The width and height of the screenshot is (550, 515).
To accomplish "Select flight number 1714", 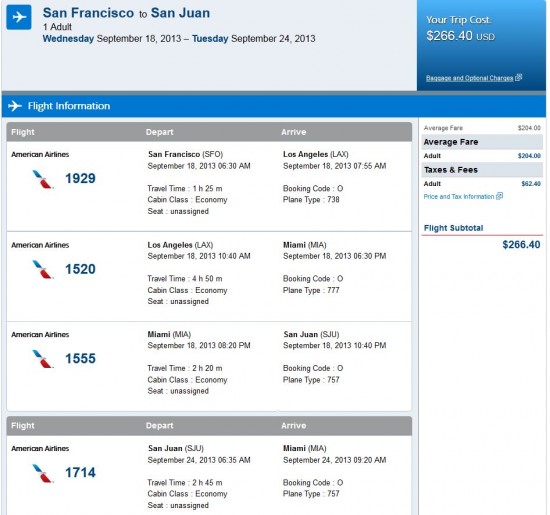I will [x=80, y=473].
